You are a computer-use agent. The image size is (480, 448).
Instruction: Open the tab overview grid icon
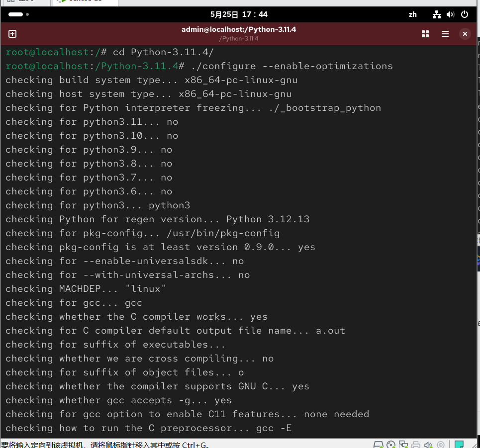click(425, 34)
